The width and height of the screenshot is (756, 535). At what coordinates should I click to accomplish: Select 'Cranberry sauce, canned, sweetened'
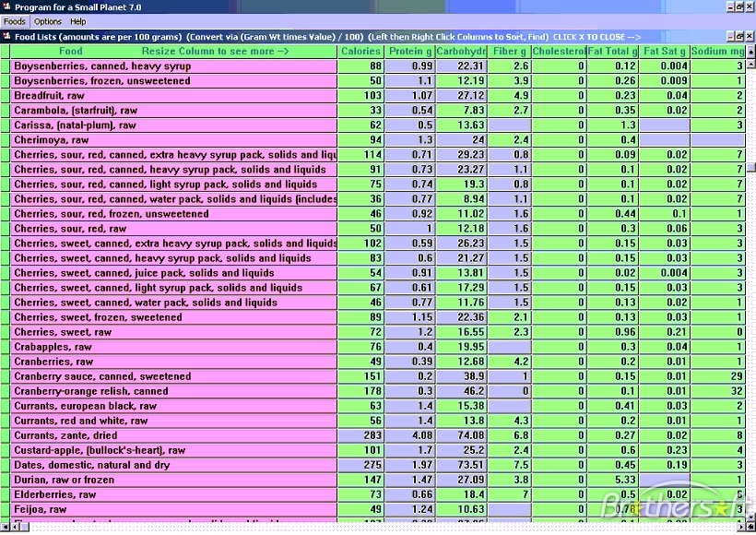pyautogui.click(x=173, y=376)
